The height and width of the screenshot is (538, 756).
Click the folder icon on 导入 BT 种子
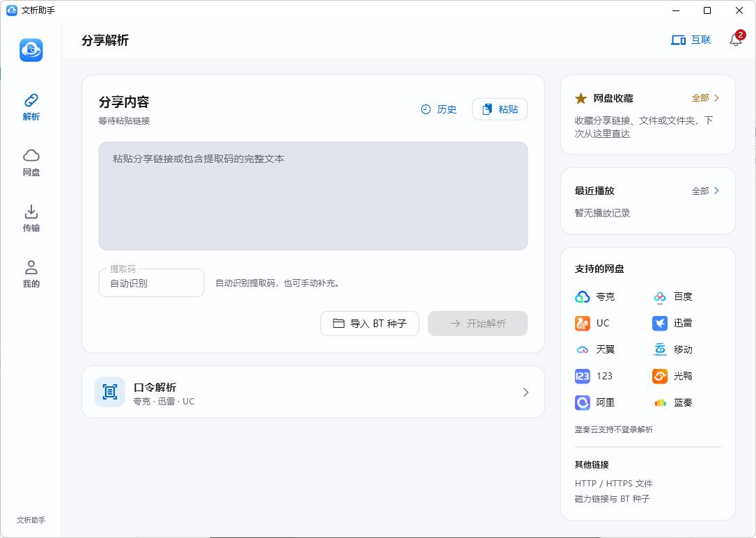tap(339, 324)
